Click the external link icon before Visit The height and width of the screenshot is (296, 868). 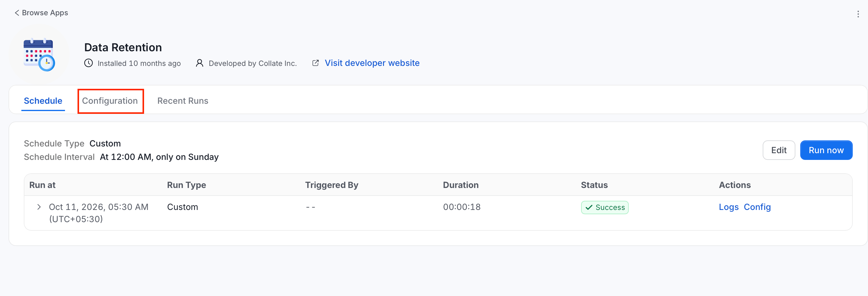pyautogui.click(x=315, y=63)
